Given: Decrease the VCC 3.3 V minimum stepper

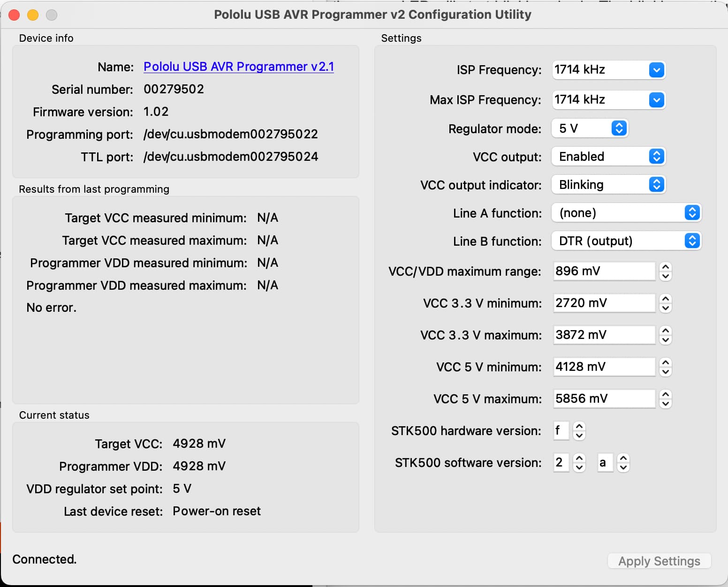Looking at the screenshot, I should tap(665, 308).
